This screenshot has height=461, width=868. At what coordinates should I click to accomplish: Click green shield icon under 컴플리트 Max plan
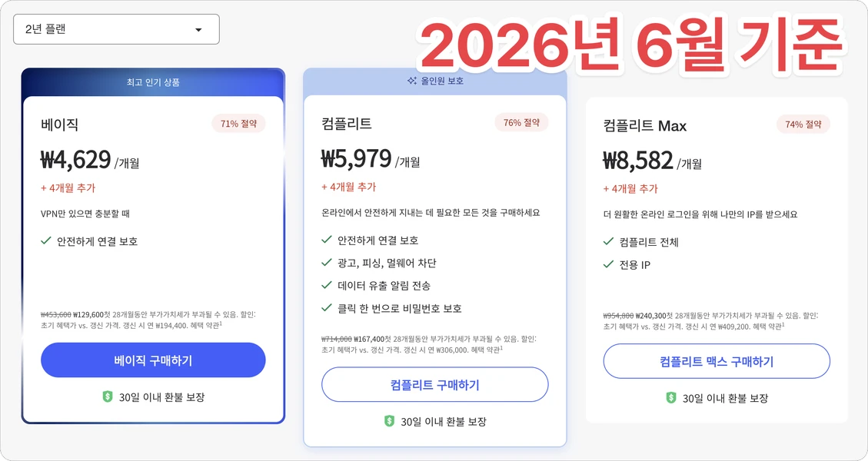tap(671, 397)
